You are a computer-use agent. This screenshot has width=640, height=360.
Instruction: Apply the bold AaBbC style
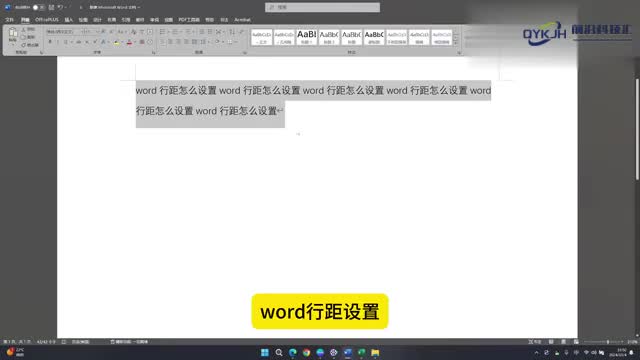click(x=374, y=37)
